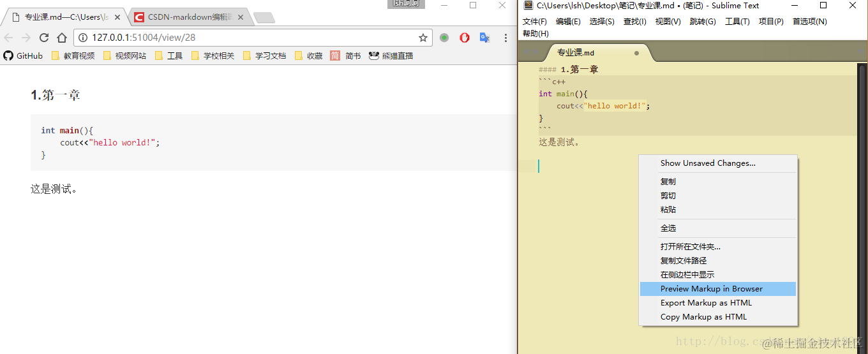This screenshot has height=354, width=868.
Task: Open 熊猫直播 bookmark
Action: 391,55
